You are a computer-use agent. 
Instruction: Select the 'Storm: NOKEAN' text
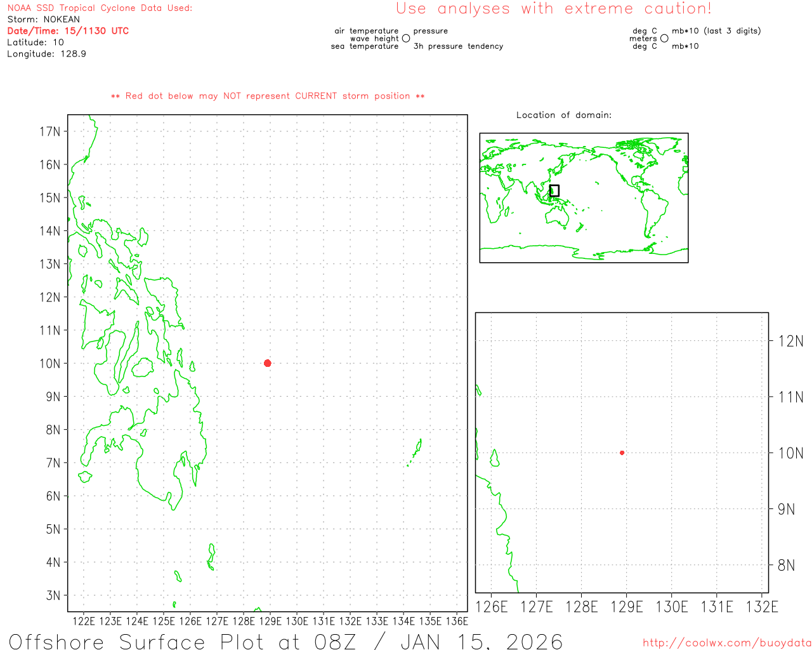coord(44,20)
